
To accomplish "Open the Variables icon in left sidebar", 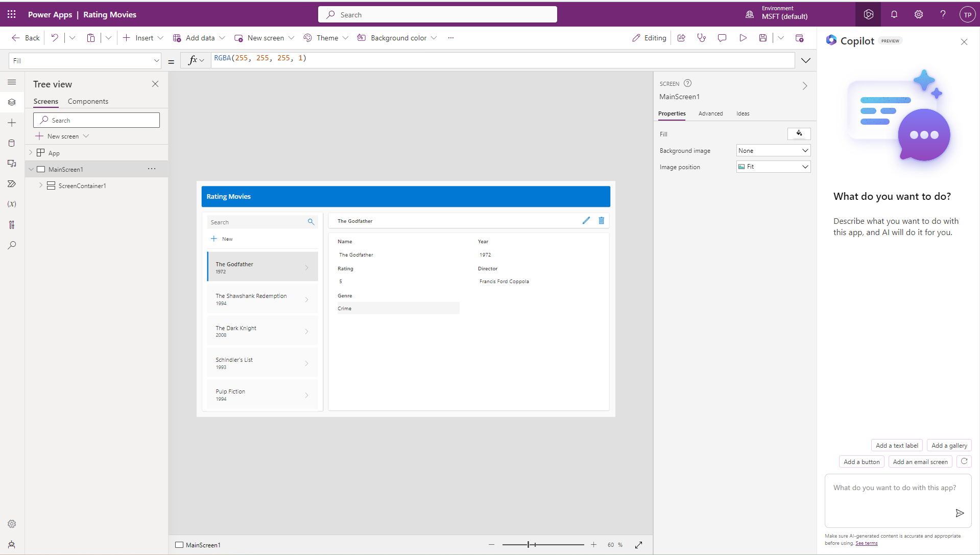I will [12, 204].
